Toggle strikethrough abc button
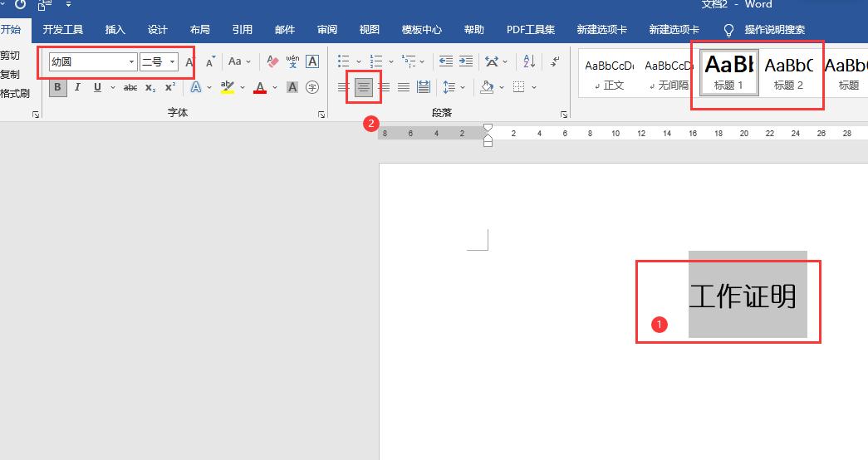Image resolution: width=868 pixels, height=460 pixels. tap(130, 87)
